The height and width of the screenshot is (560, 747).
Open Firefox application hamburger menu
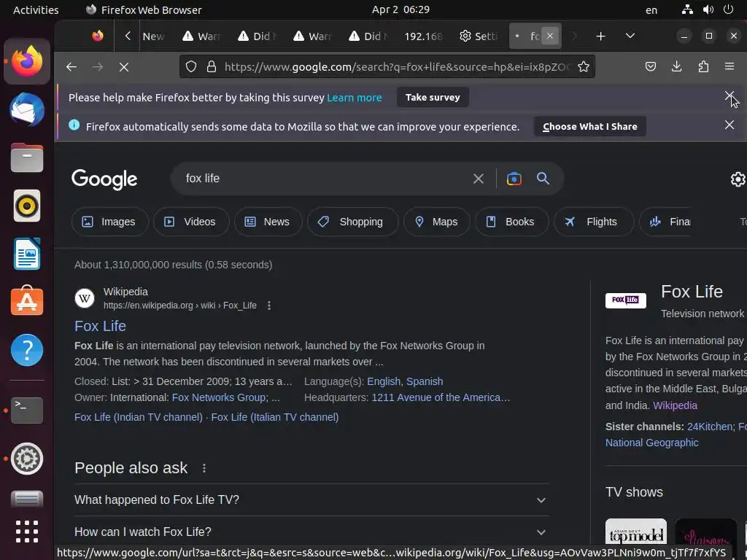[x=729, y=66]
